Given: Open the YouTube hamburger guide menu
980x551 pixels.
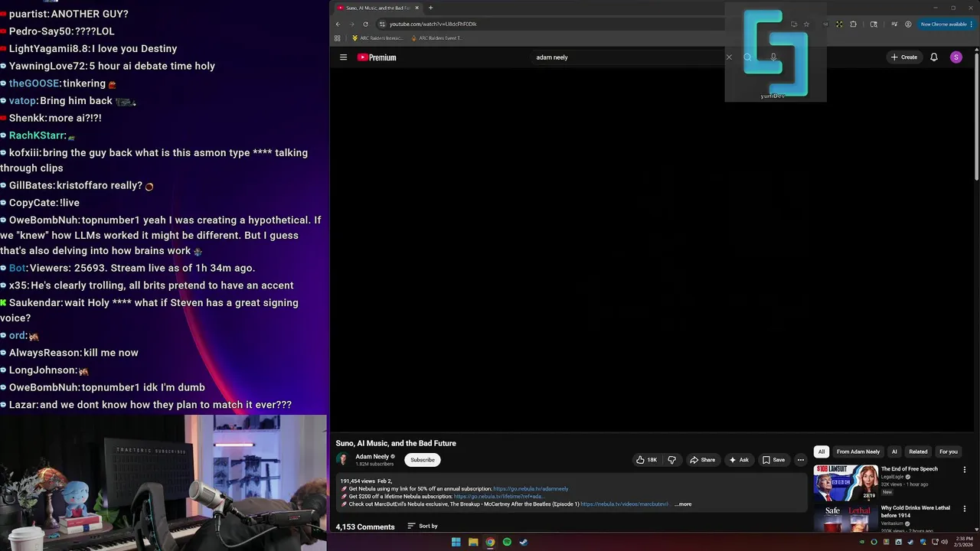Looking at the screenshot, I should point(343,57).
